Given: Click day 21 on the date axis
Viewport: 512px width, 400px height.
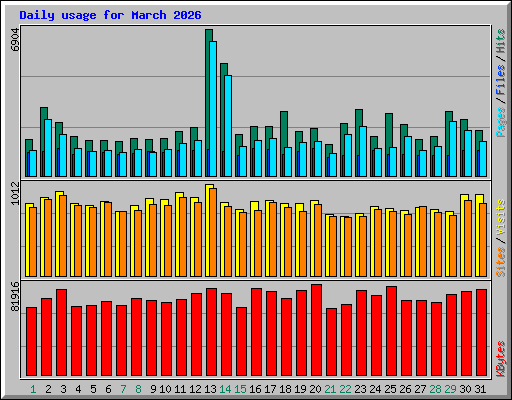Looking at the screenshot, I should pyautogui.click(x=330, y=389).
